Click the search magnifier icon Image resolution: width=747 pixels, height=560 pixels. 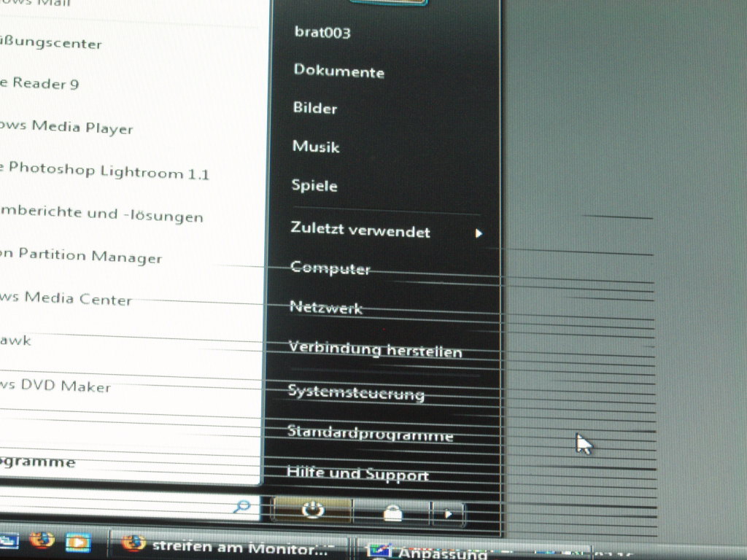coord(242,507)
